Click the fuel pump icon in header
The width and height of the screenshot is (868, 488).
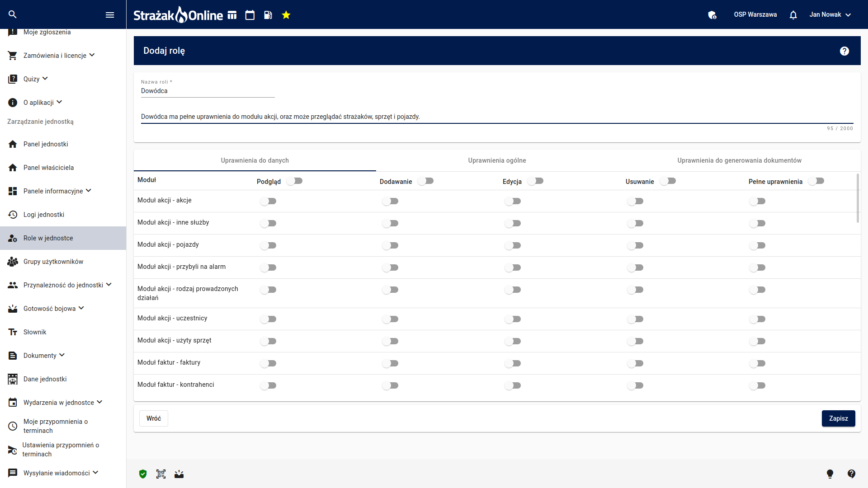coord(268,15)
